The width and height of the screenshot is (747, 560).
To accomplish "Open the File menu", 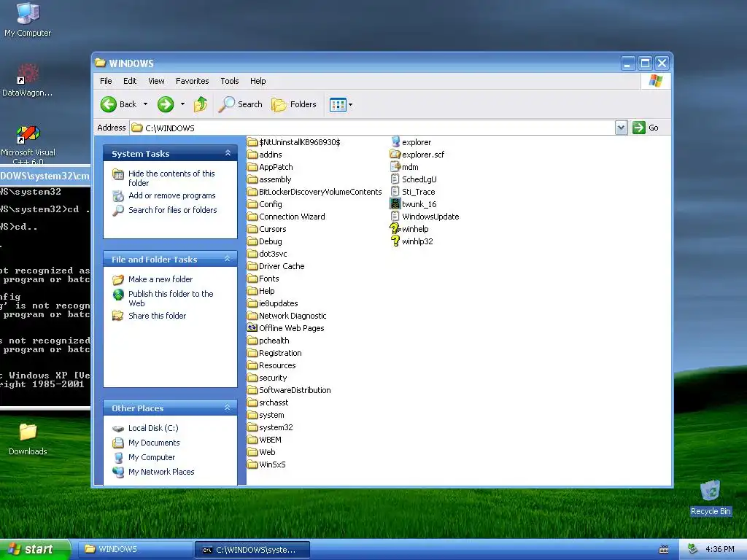I will [106, 81].
